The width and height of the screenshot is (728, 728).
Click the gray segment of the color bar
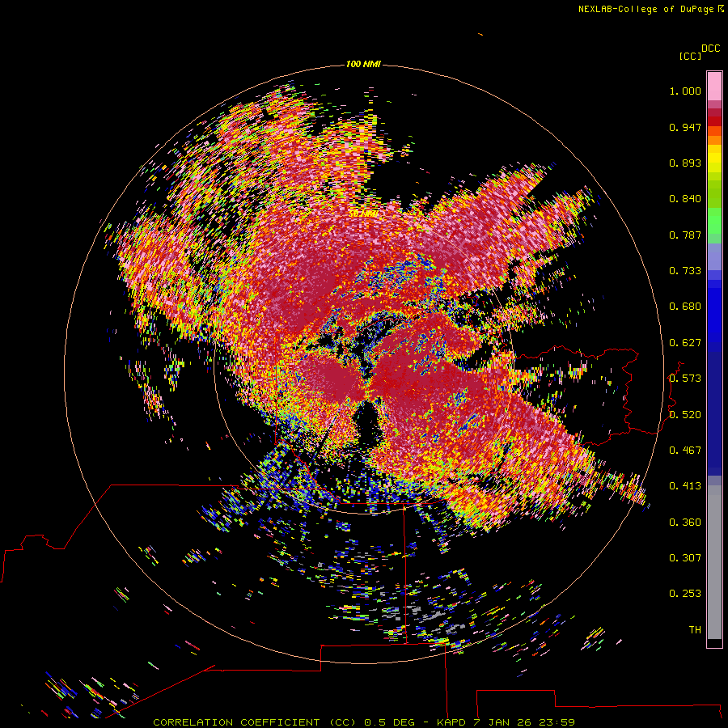coord(714,562)
